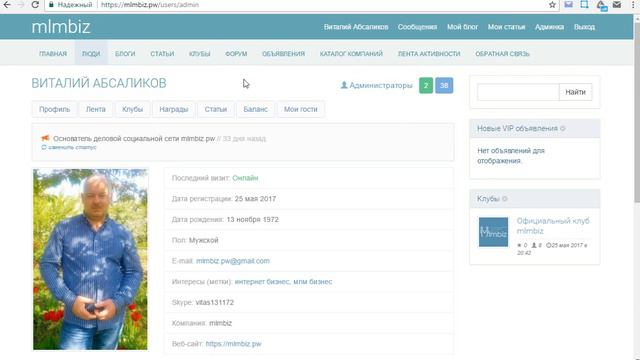The height and width of the screenshot is (360, 640).
Task: Open СТАТЬИ menu item
Action: pos(162,53)
